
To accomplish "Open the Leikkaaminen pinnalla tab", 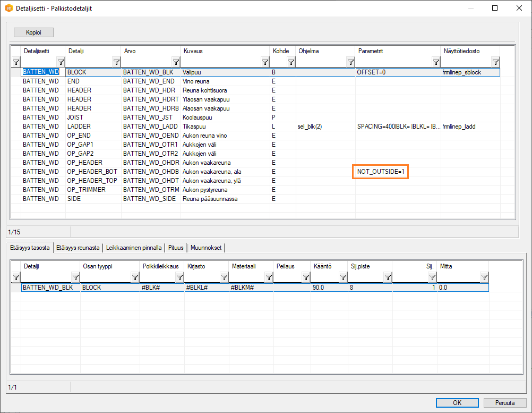I will coord(133,248).
